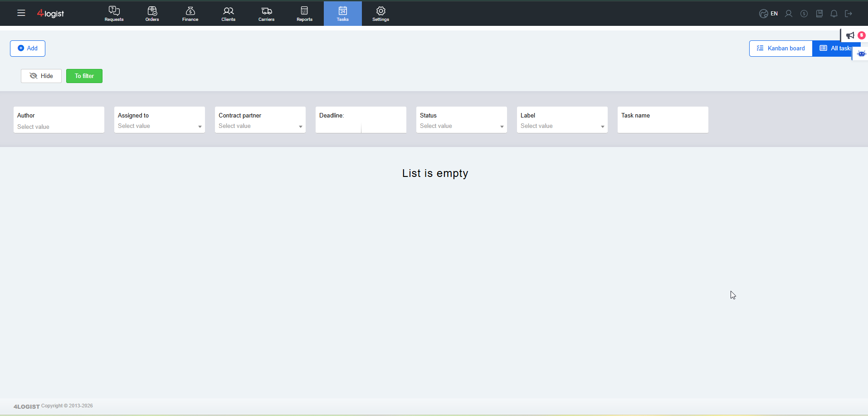
Task: Expand the Status dropdown
Action: tap(462, 126)
